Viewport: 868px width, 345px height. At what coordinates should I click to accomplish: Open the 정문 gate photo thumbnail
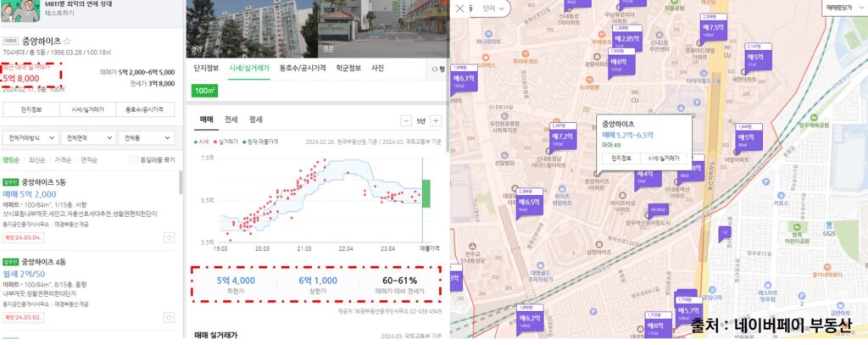click(x=384, y=29)
